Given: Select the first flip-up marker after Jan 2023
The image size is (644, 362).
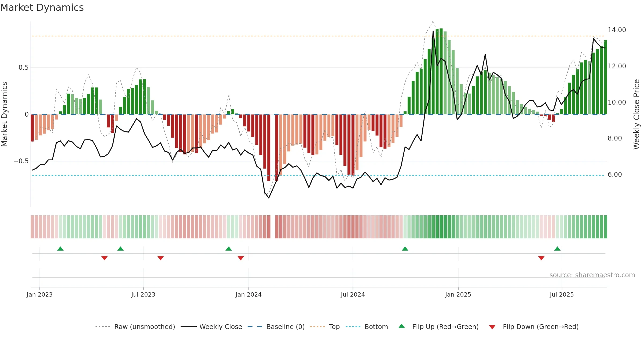Looking at the screenshot, I should tap(60, 249).
